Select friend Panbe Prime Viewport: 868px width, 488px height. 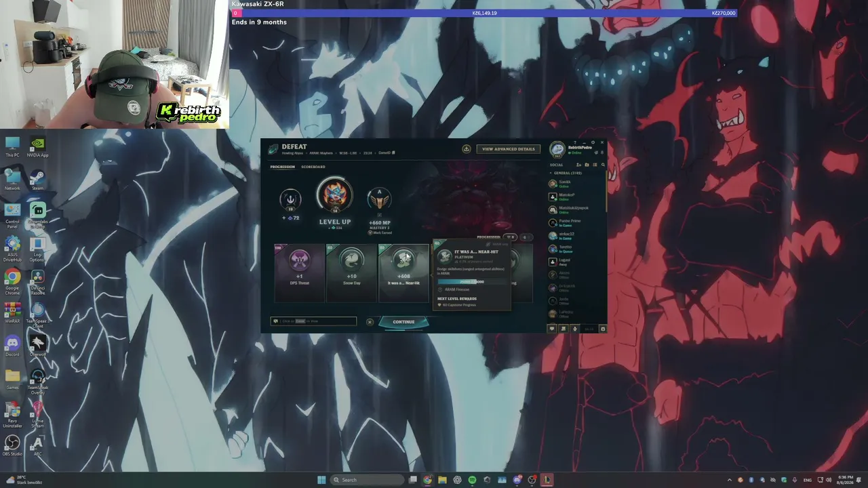576,223
